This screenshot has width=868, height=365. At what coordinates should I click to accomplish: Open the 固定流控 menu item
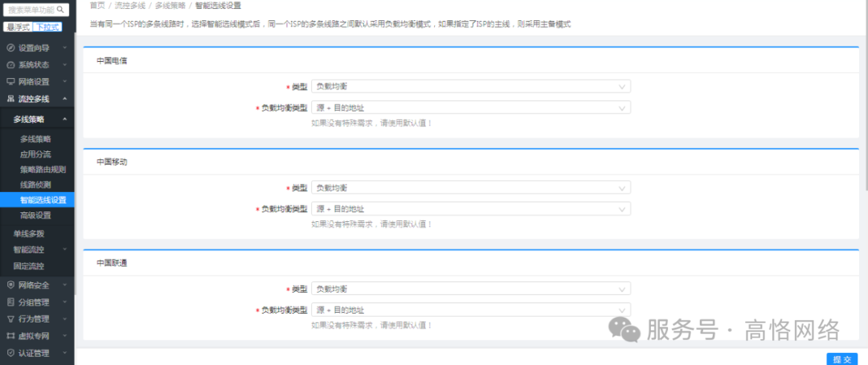pyautogui.click(x=28, y=266)
